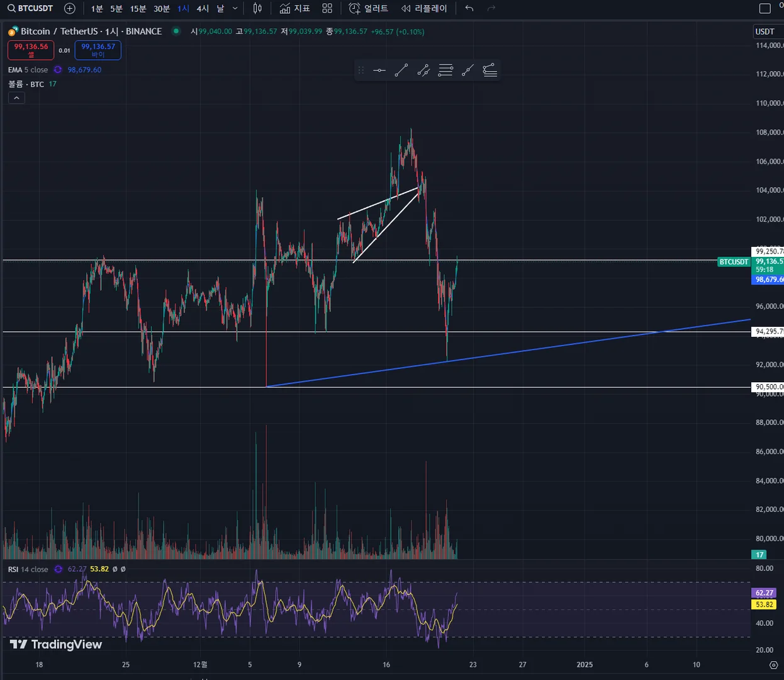The image size is (784, 680).
Task: Collapse the indicator legend chevron
Action: (x=16, y=98)
